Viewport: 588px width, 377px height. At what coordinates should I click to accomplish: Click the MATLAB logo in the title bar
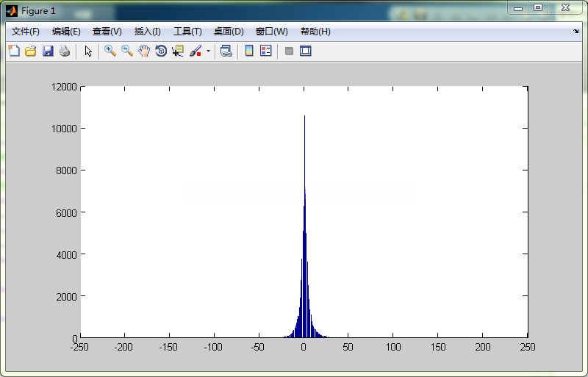pos(12,11)
